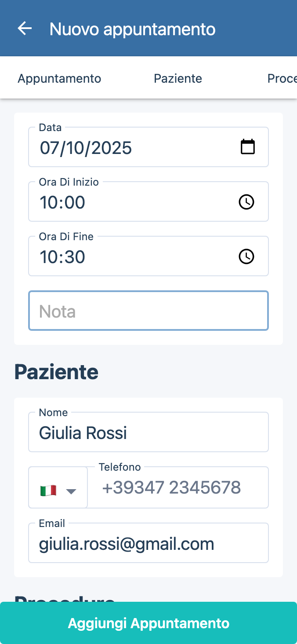
Task: Click clock icon in Ora Di Inizio field
Action: [246, 202]
